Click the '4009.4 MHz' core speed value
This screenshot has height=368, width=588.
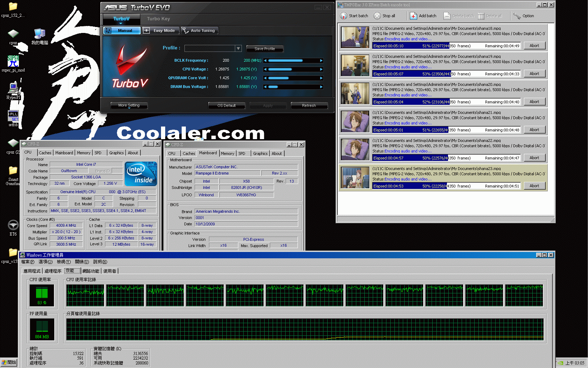click(x=66, y=225)
